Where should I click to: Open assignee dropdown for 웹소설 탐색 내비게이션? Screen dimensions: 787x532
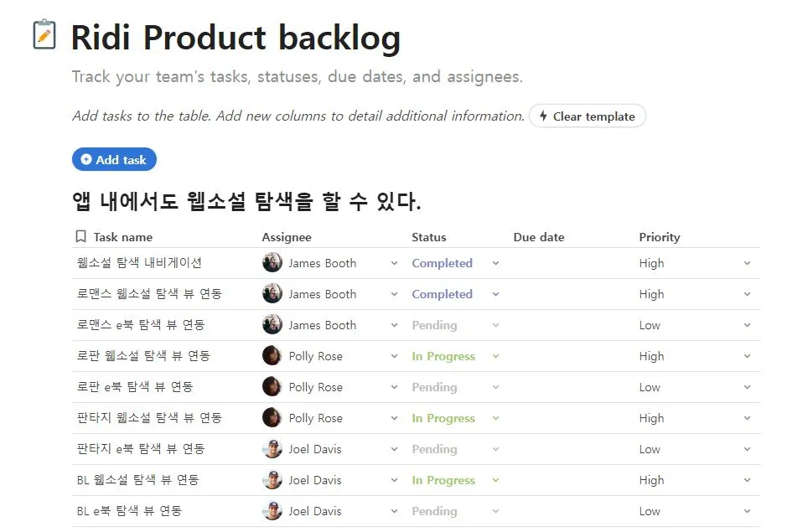(x=395, y=263)
